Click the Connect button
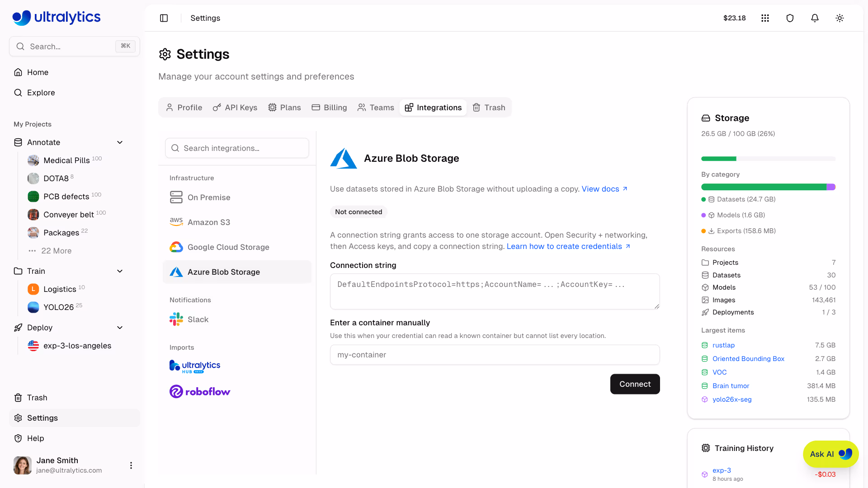 (635, 384)
